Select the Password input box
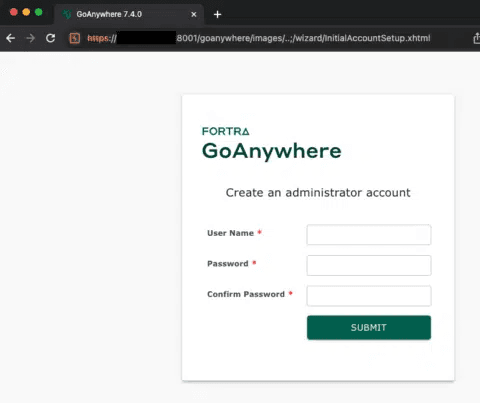The image size is (480, 403). [x=369, y=265]
